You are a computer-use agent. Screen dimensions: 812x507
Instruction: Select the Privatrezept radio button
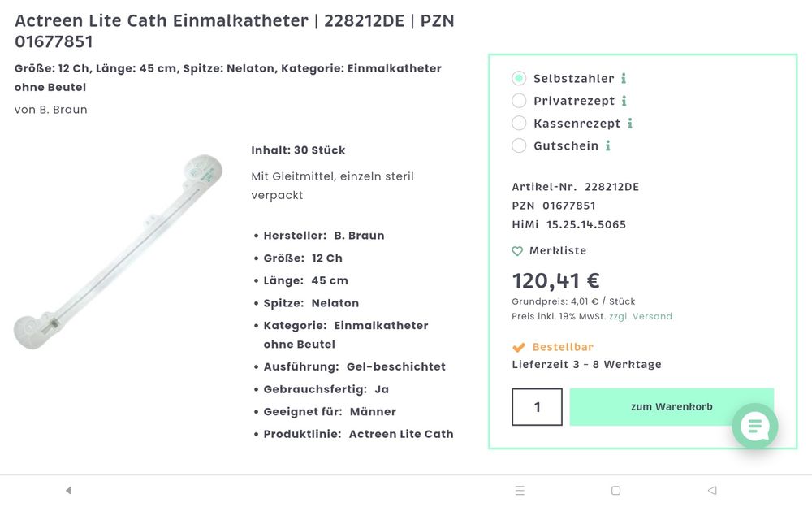[519, 101]
